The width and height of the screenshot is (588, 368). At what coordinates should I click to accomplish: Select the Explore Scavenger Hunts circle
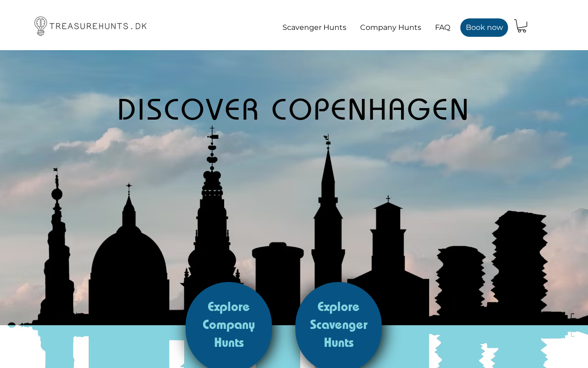(x=339, y=325)
